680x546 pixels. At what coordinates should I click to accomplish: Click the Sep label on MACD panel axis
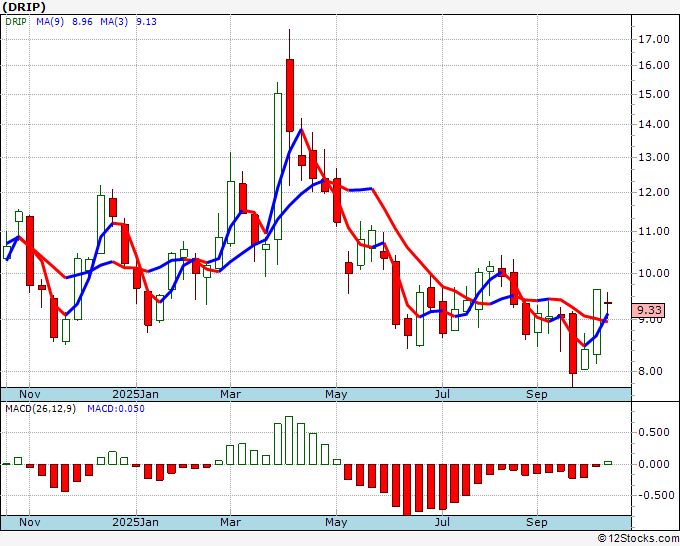(x=537, y=522)
